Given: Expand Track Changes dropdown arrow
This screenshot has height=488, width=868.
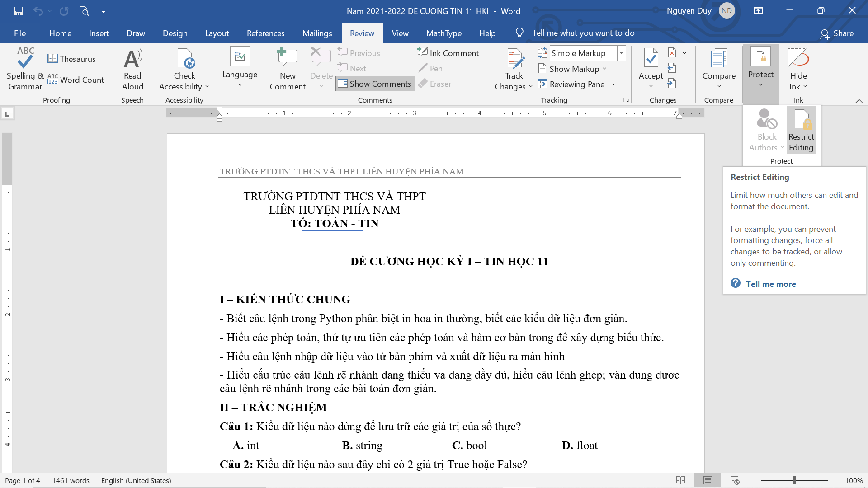Looking at the screenshot, I should point(530,87).
